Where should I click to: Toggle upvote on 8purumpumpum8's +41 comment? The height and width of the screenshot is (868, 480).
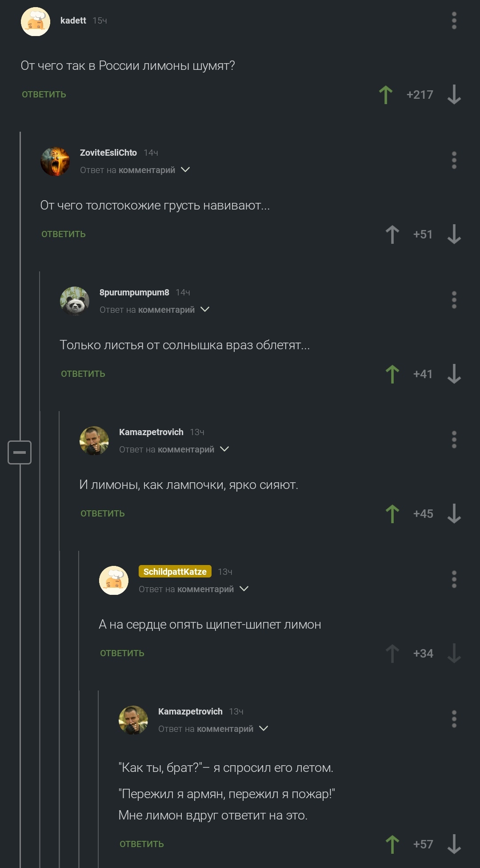[x=392, y=374]
